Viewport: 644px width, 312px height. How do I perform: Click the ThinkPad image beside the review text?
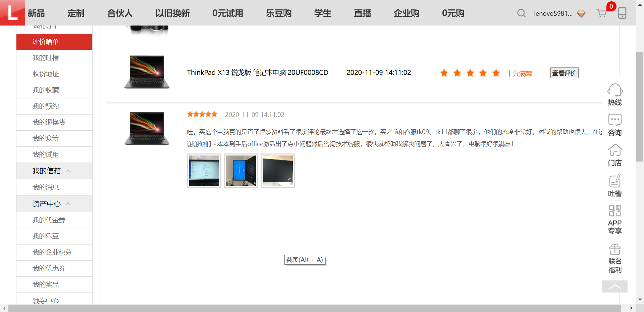147,129
